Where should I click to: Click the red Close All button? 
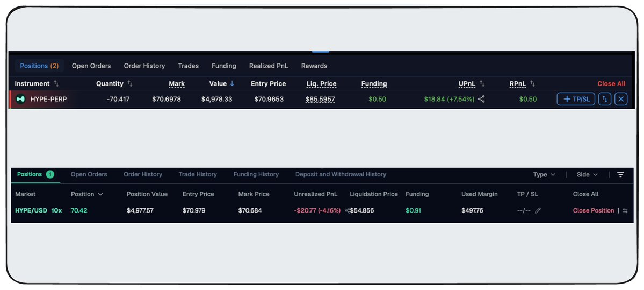click(611, 84)
